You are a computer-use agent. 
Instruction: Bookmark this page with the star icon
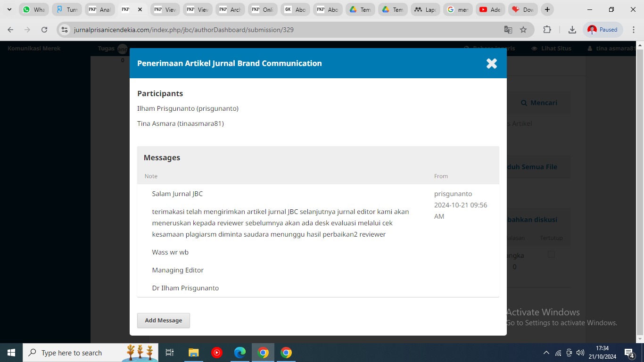523,30
